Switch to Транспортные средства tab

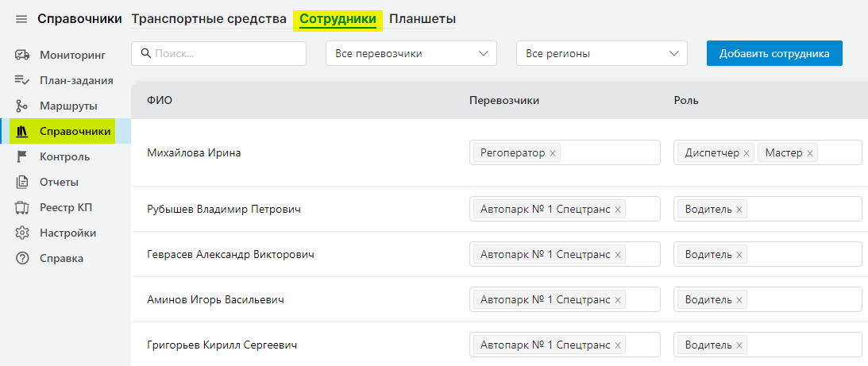[209, 19]
